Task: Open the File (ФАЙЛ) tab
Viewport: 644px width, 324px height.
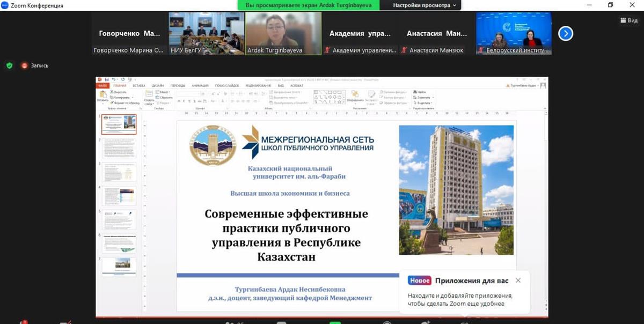Action: [x=103, y=85]
